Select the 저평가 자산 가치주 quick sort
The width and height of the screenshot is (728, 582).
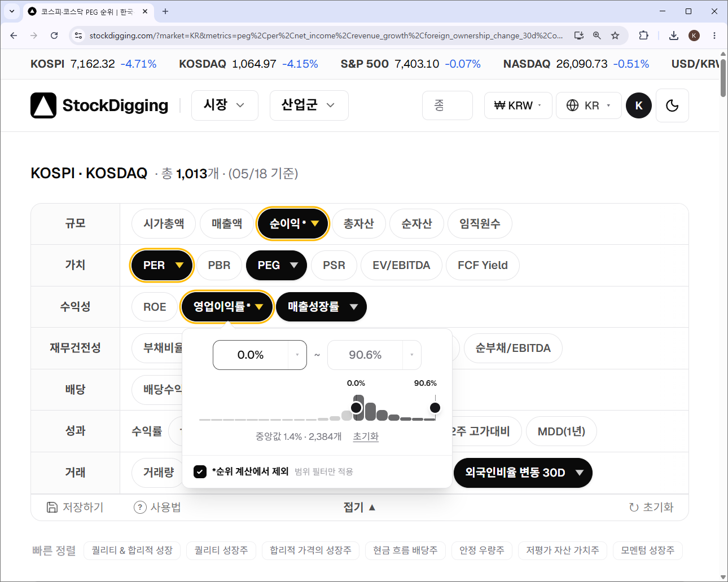[563, 550]
